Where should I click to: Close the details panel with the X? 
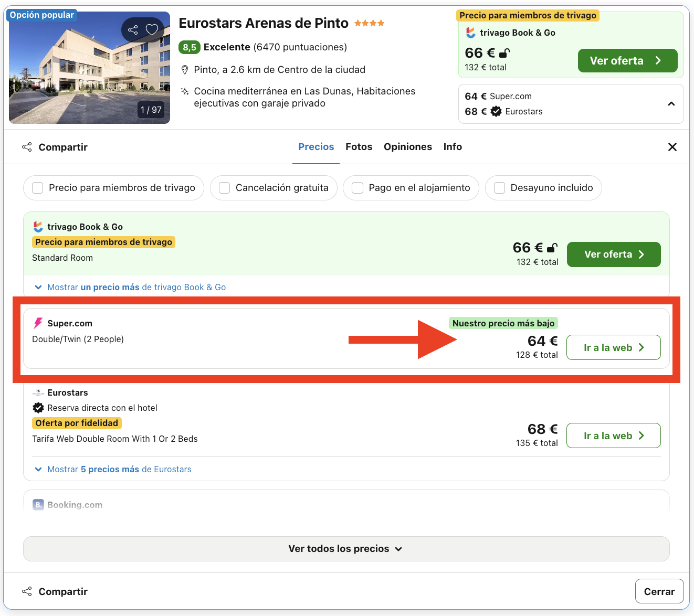point(672,147)
